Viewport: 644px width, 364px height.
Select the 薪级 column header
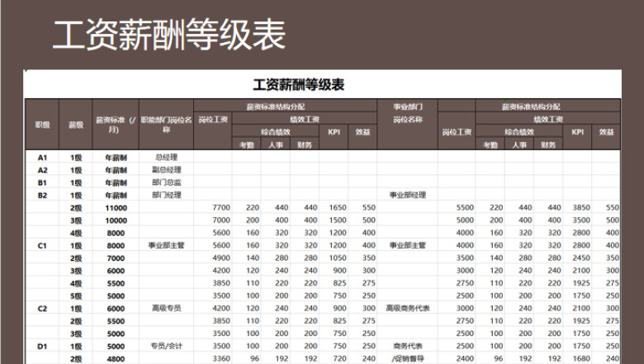pos(76,125)
